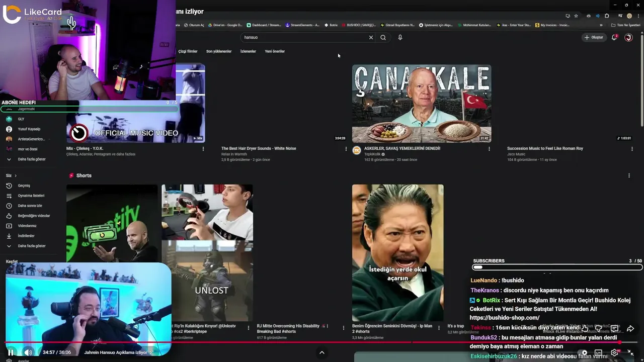Image resolution: width=644 pixels, height=362 pixels.
Task: Click the upward chevron above player bar
Action: (x=322, y=352)
